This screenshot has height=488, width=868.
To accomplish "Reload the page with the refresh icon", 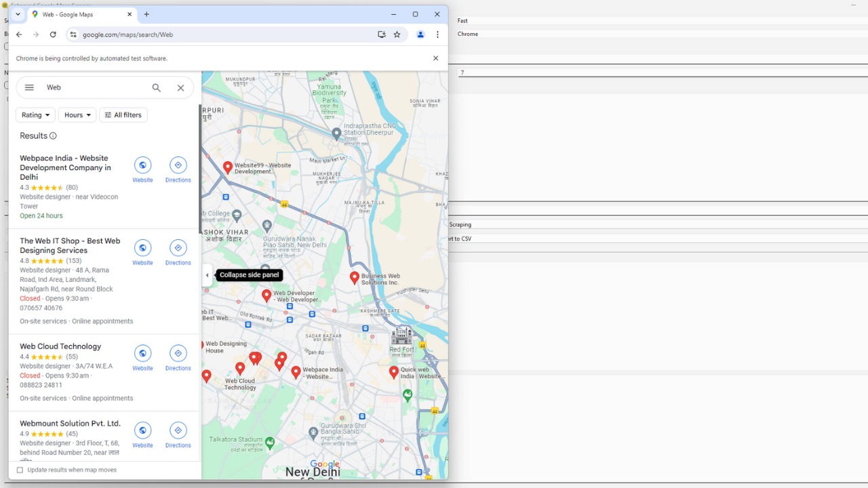I will pyautogui.click(x=52, y=34).
